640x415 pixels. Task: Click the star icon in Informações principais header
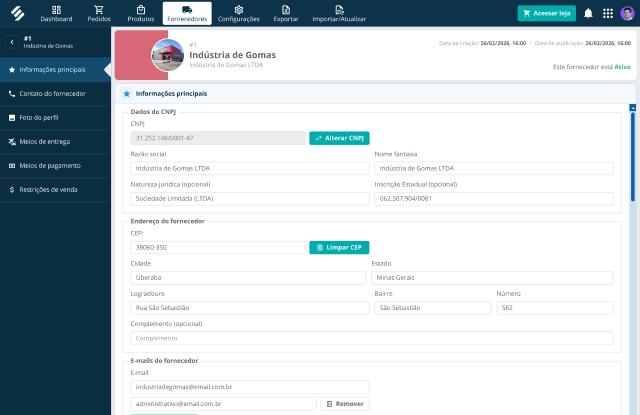[x=127, y=94]
